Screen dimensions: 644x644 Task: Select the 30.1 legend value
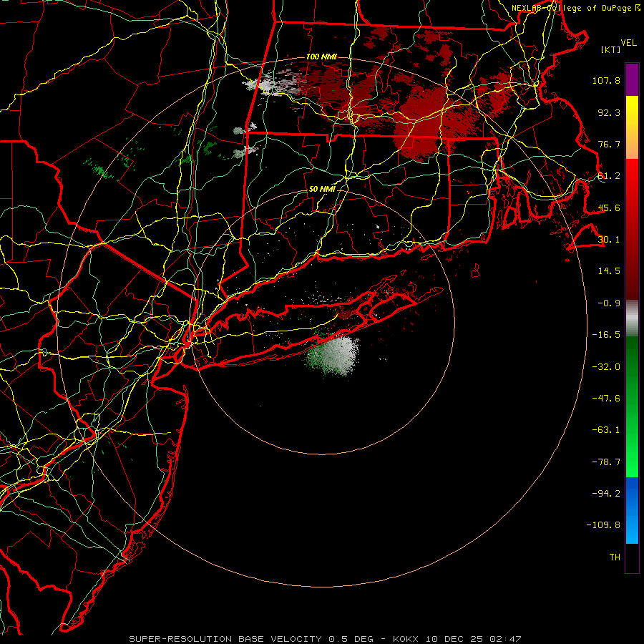click(x=609, y=240)
